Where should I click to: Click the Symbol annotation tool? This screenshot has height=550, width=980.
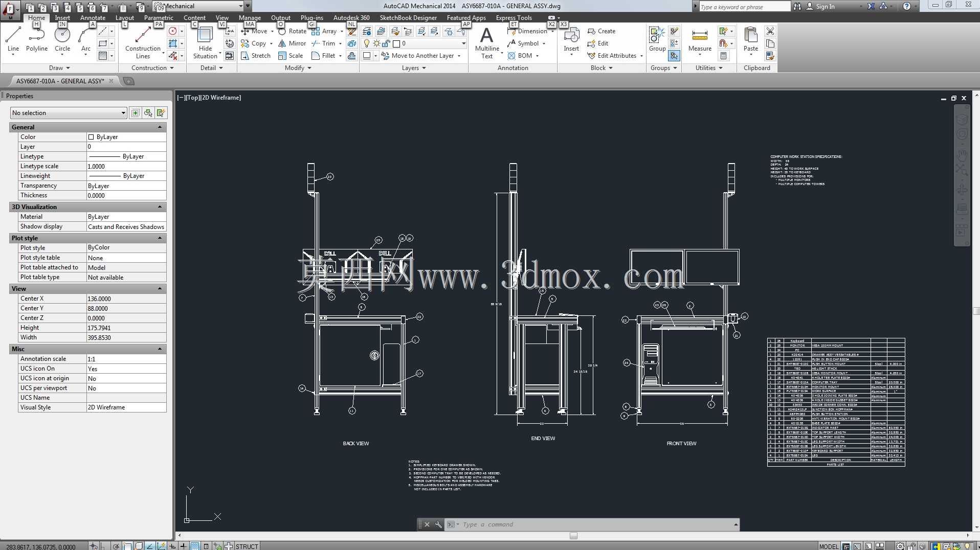point(523,43)
